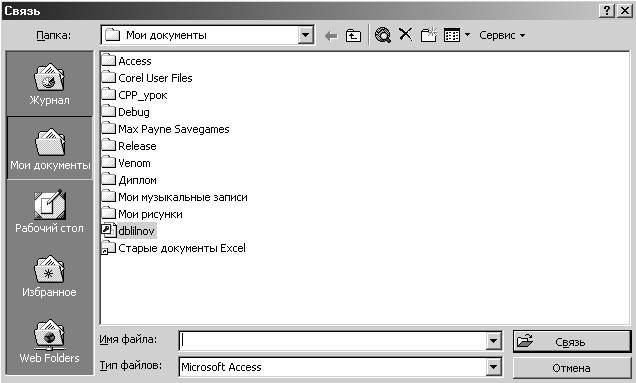Click the Мои рисунки folder icon
This screenshot has width=636, height=383.
pyautogui.click(x=108, y=213)
